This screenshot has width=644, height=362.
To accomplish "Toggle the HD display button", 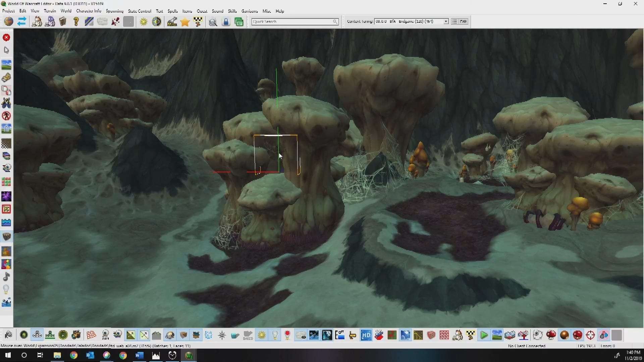I will 366,335.
